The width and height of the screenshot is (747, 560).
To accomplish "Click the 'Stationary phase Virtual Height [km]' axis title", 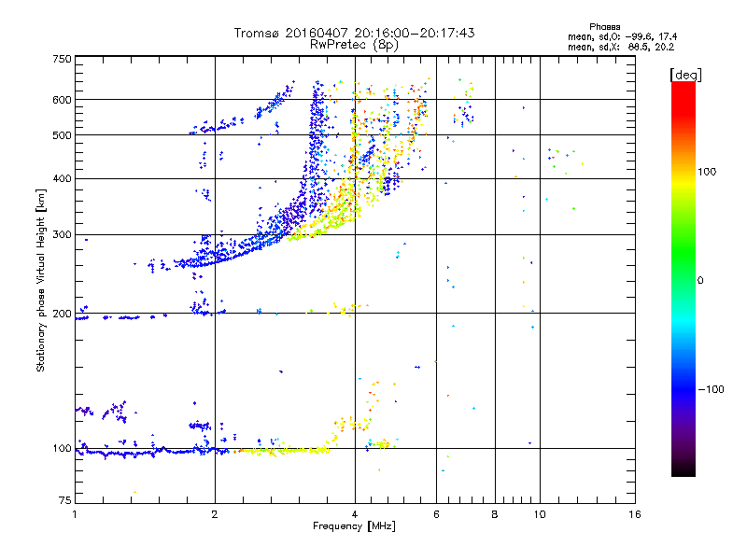I will pos(41,280).
